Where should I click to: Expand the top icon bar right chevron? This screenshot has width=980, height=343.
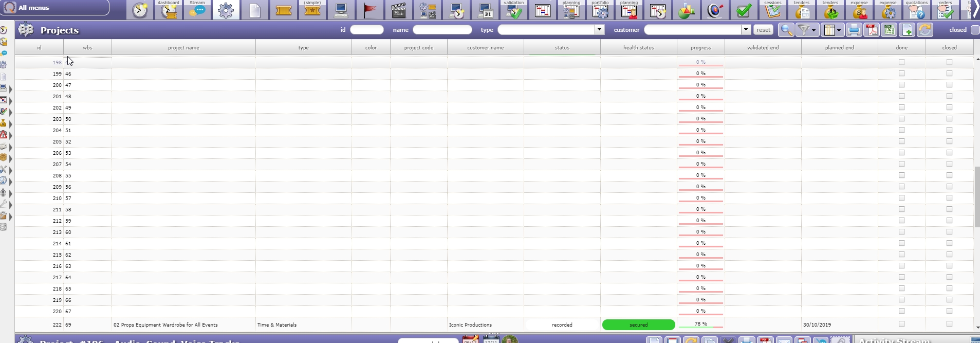pos(975,9)
